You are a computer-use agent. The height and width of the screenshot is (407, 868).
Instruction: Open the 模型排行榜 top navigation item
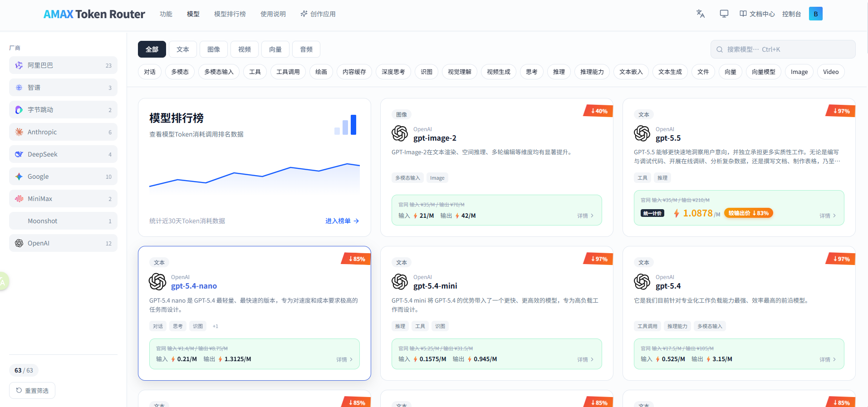(x=230, y=14)
